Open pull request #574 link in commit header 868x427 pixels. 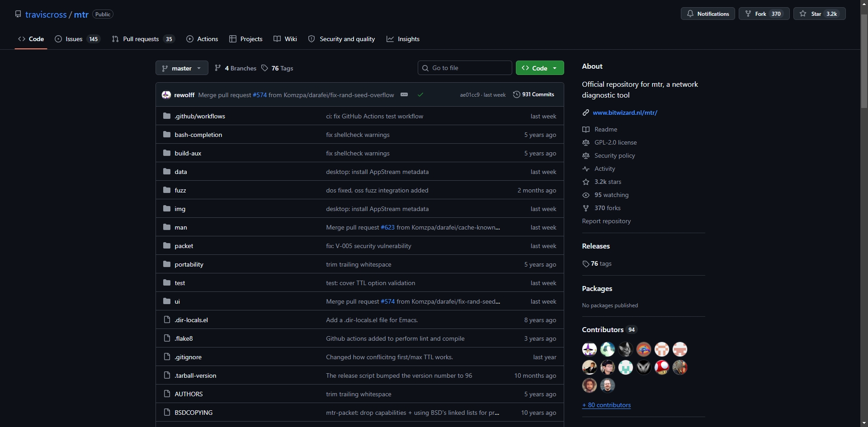[260, 95]
